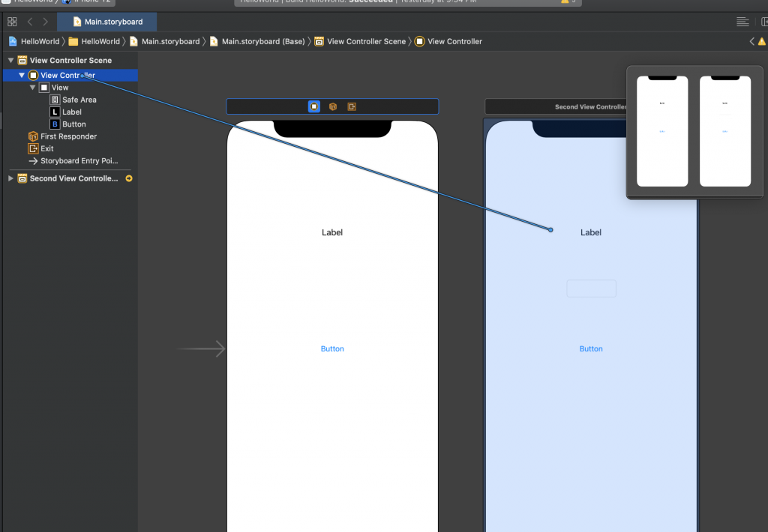This screenshot has width=768, height=532.
Task: Click Main.storyboard in the breadcrumb
Action: point(164,42)
